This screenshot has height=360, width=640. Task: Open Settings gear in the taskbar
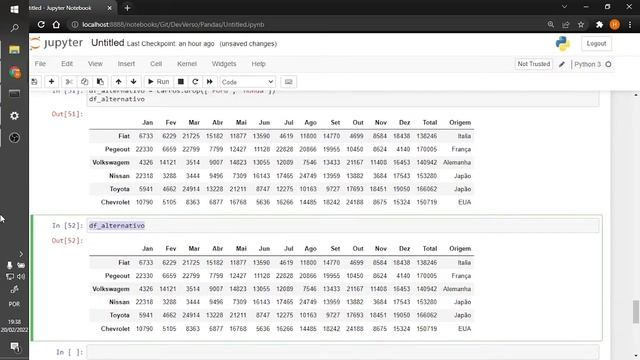click(x=14, y=116)
